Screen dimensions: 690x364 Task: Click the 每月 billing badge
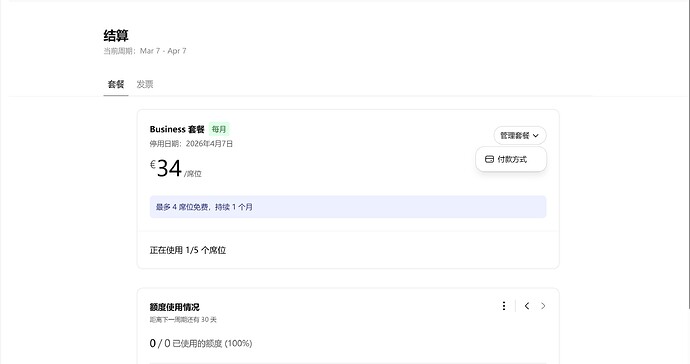click(219, 129)
